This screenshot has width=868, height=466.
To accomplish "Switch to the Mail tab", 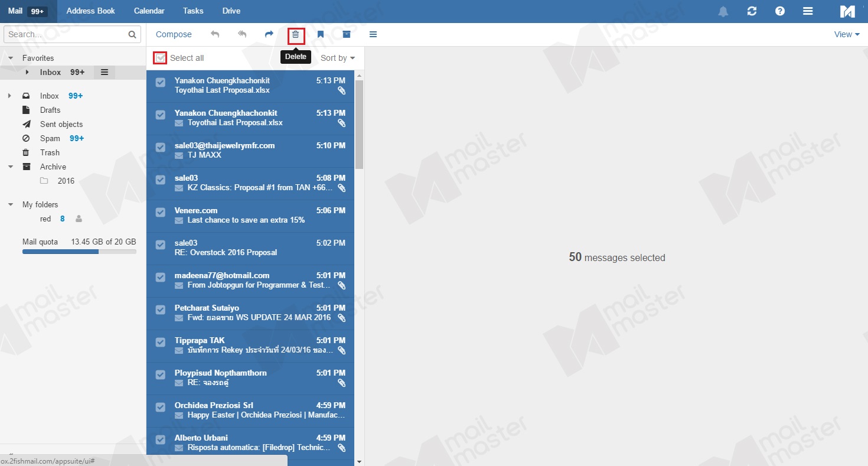I will 28,11.
